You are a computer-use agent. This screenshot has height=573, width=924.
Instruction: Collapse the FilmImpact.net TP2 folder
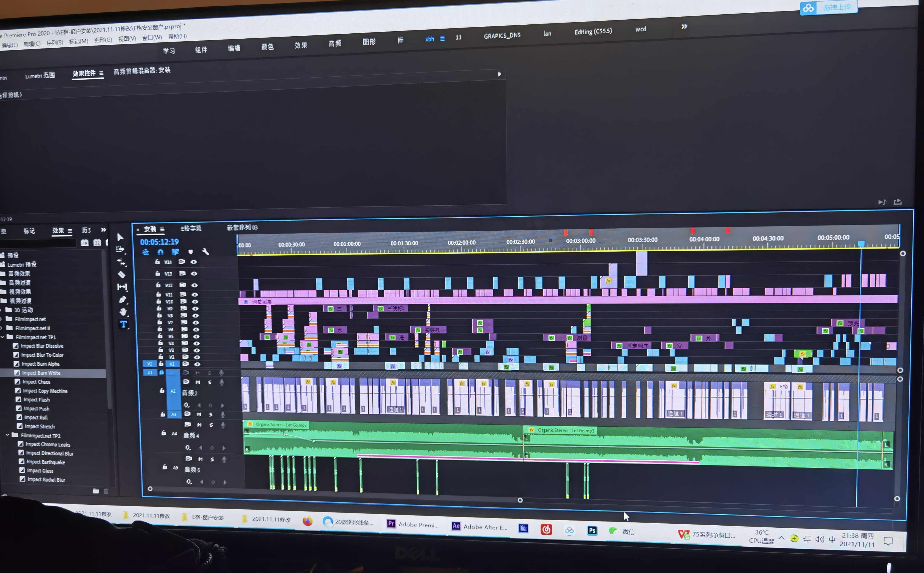(x=8, y=435)
